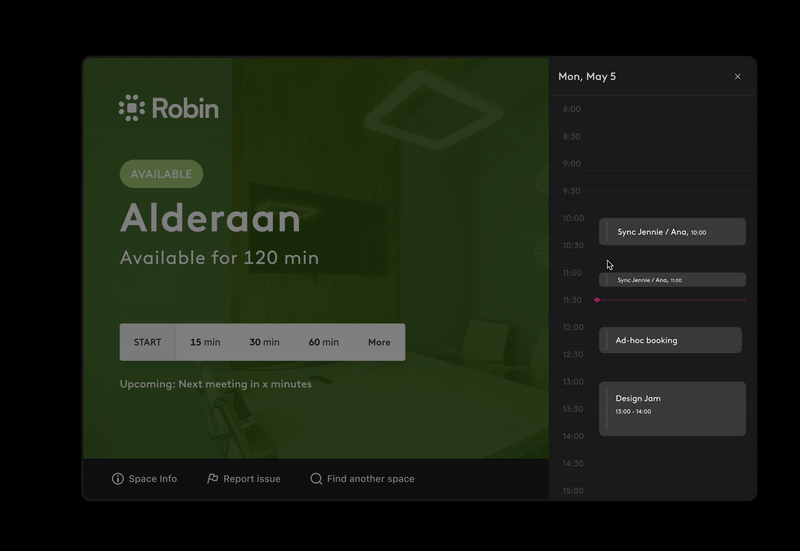Open Sync Jennie / Ana 11:00 event
The height and width of the screenshot is (551, 800).
coord(672,280)
